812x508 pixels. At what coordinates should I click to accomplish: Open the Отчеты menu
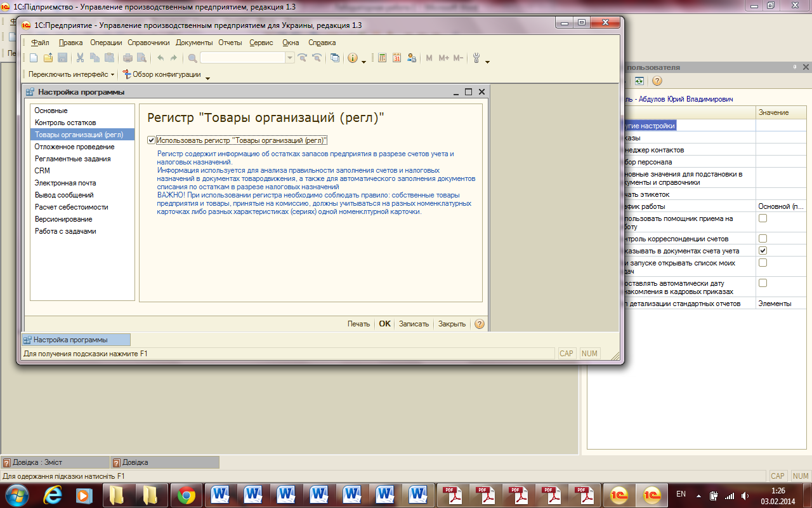pos(230,43)
